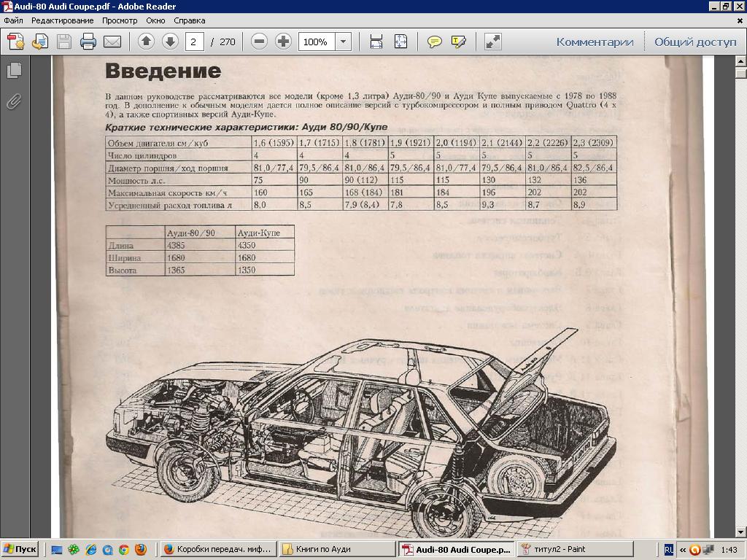Go to previous page with up arrow

[x=146, y=42]
